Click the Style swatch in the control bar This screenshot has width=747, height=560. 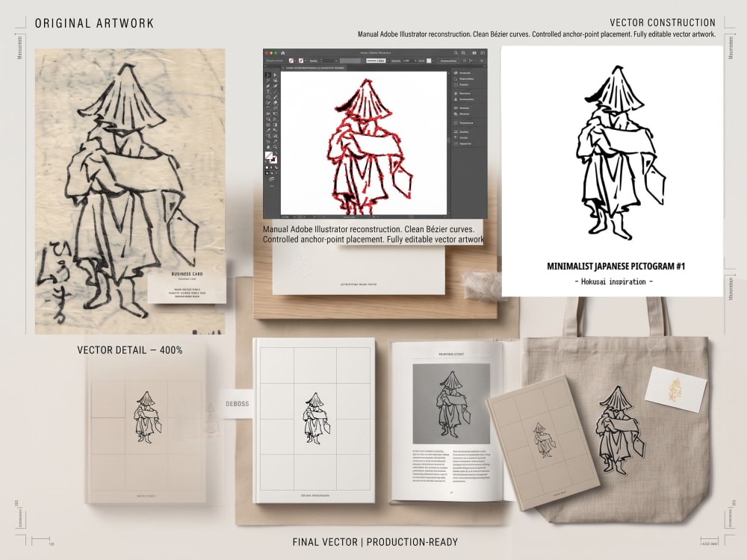[429, 61]
